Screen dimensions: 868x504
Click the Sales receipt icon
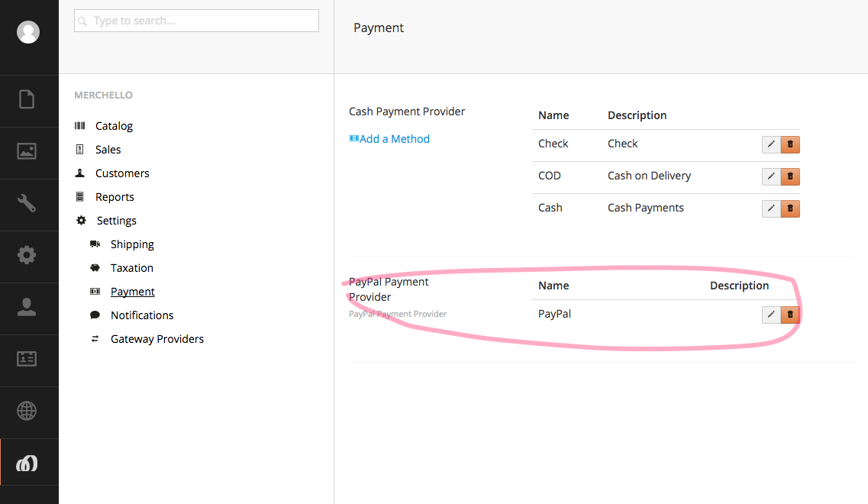79,150
